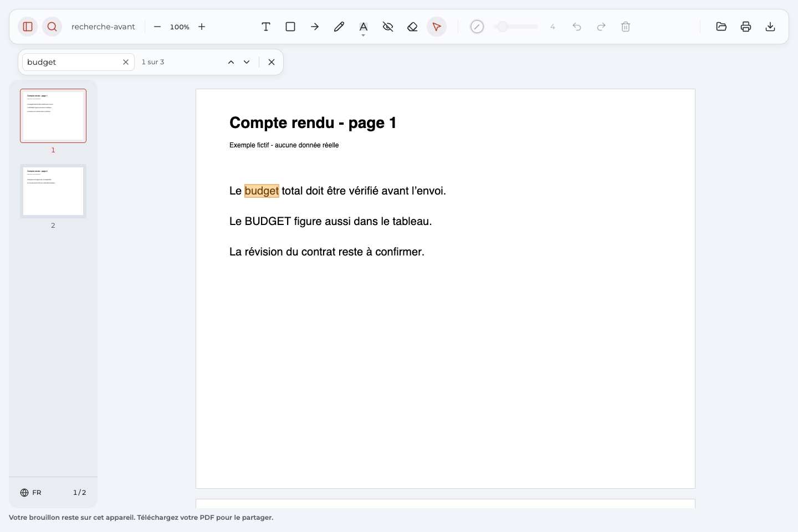Select the Arrow drawing tool
798x532 pixels.
[x=315, y=27]
